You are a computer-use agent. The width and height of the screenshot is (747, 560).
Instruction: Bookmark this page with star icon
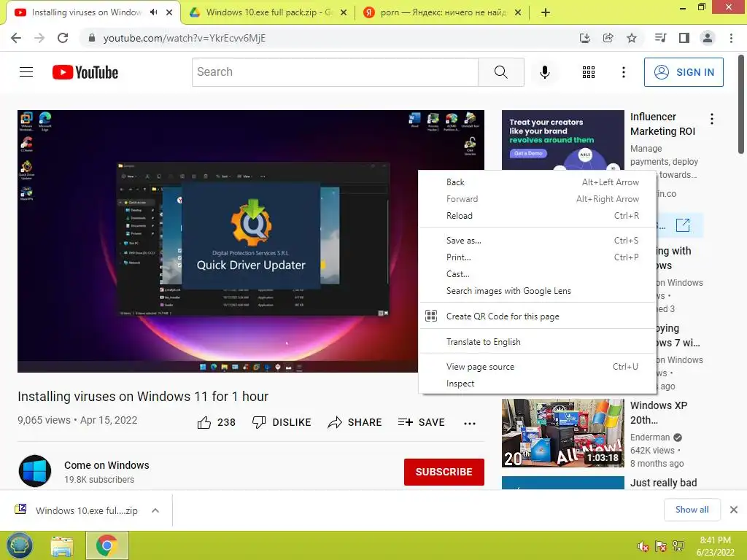tap(632, 38)
